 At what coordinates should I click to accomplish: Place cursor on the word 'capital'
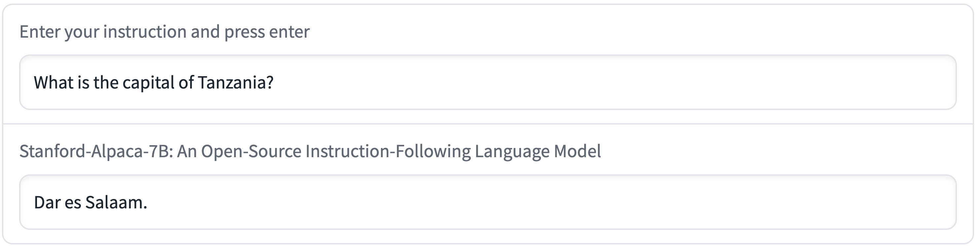[148, 83]
